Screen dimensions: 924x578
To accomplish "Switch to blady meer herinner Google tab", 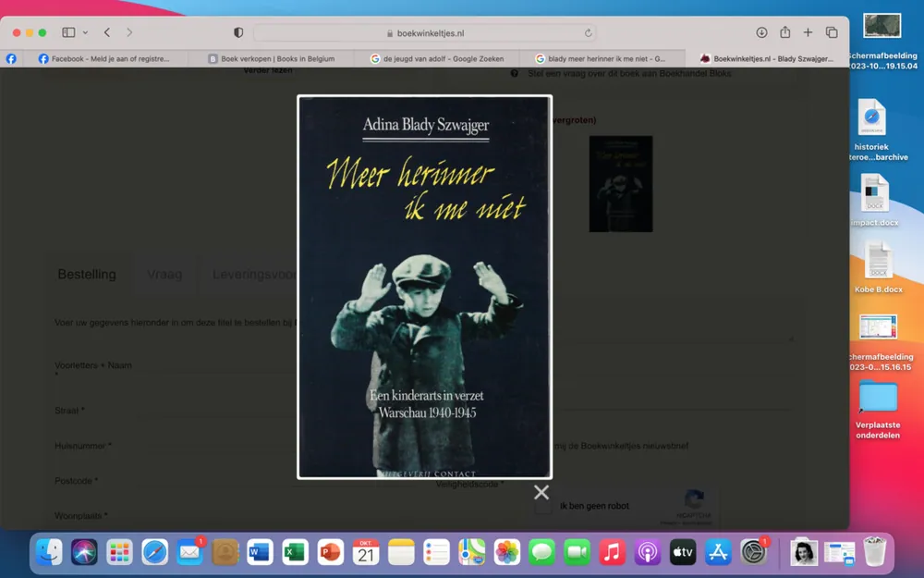I will click(x=602, y=58).
